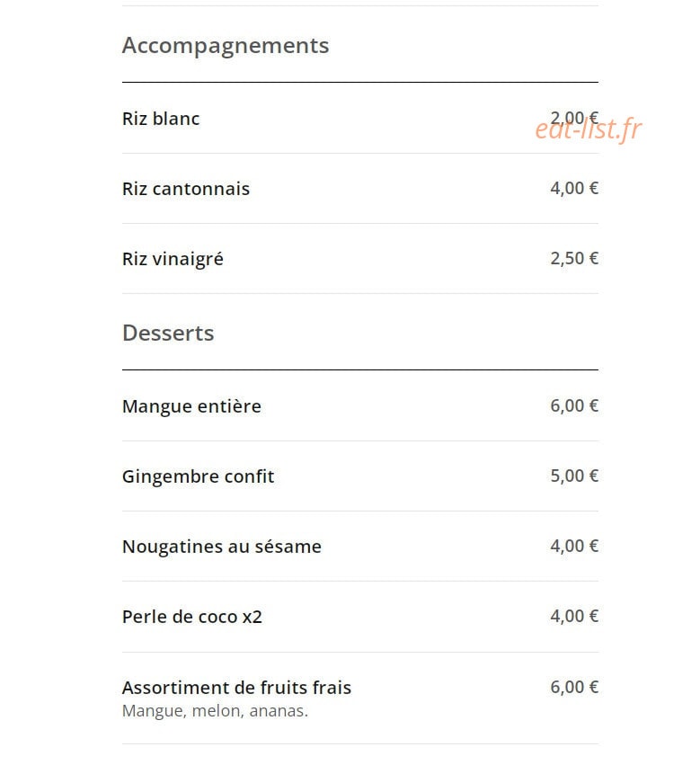Select the Gingembre confit dessert
The width and height of the screenshot is (700, 765).
pyautogui.click(x=360, y=476)
